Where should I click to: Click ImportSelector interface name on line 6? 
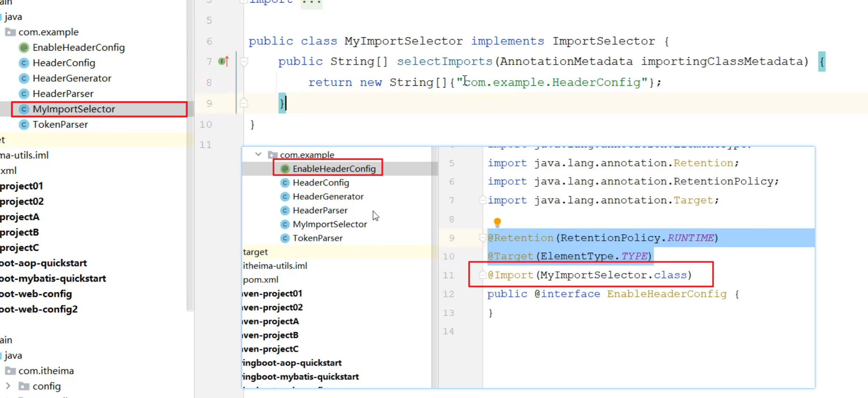point(604,41)
